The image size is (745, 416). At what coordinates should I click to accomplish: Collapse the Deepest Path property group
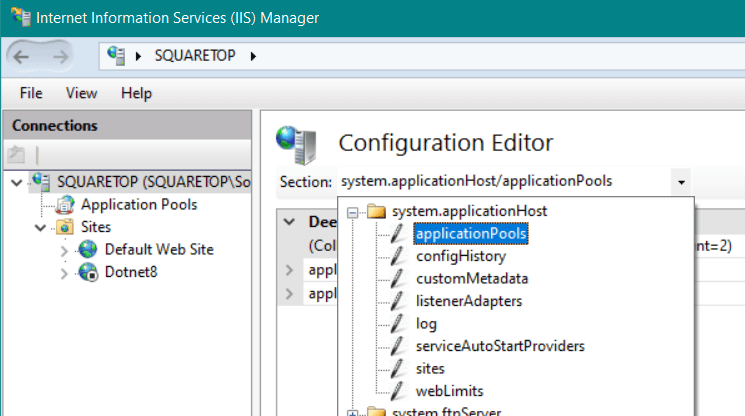click(289, 222)
